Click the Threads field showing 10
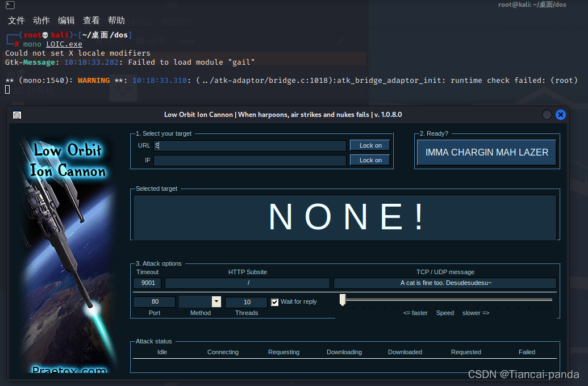Image resolution: width=588 pixels, height=386 pixels. coord(247,302)
